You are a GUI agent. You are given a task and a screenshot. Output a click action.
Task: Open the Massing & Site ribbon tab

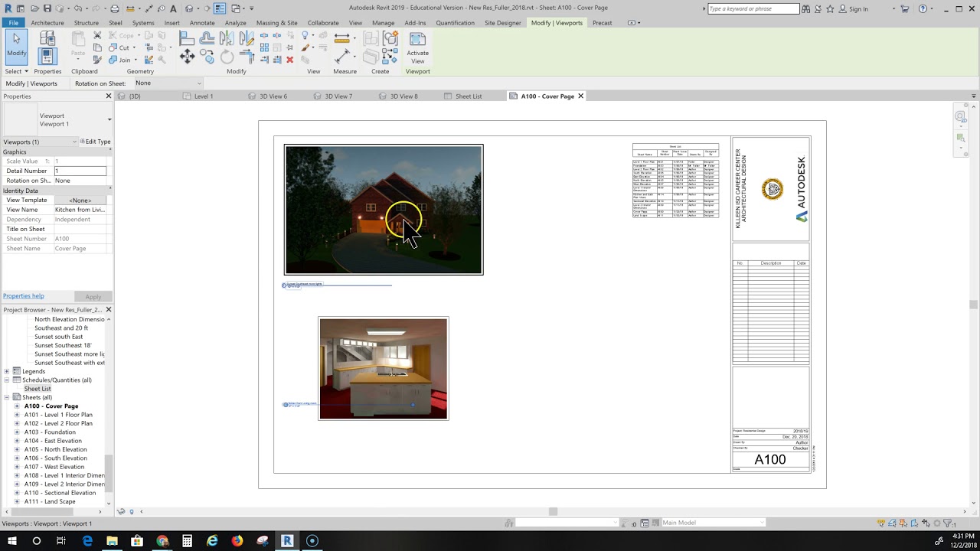click(277, 23)
